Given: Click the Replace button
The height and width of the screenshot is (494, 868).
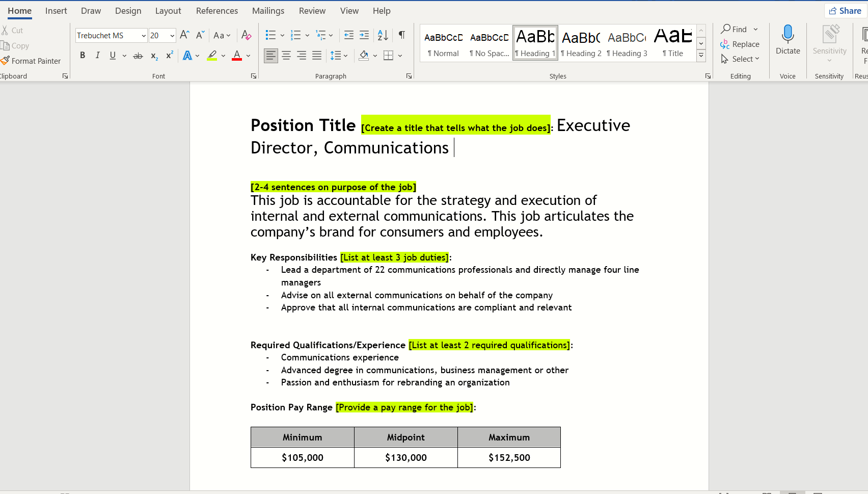Looking at the screenshot, I should (x=740, y=44).
